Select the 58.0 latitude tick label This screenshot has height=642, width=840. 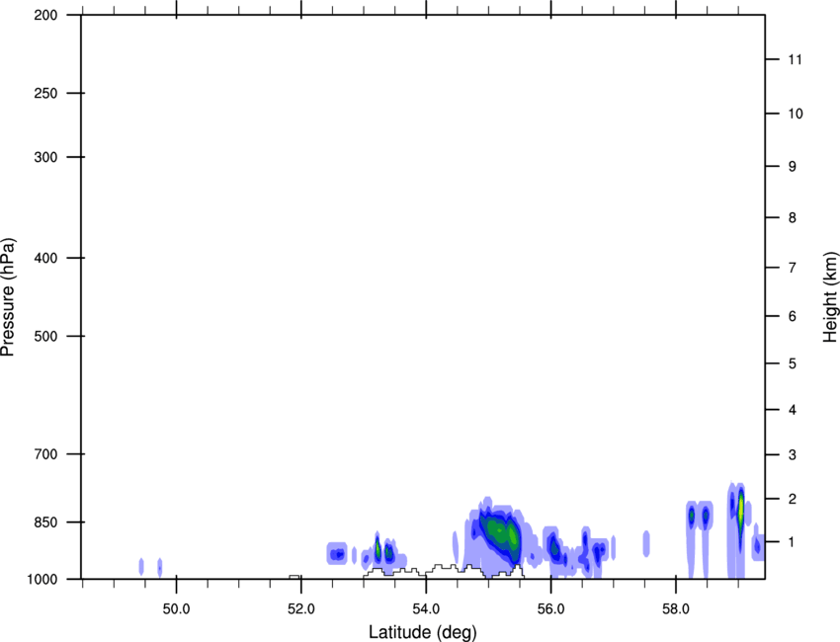[675, 605]
